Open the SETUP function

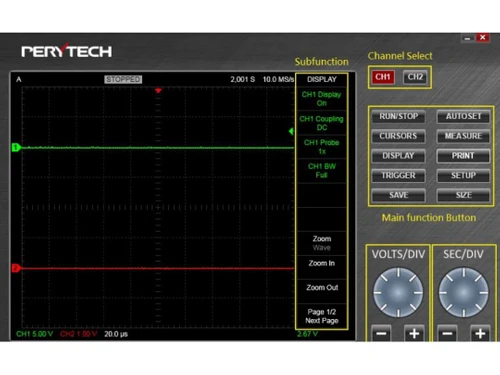(x=463, y=175)
